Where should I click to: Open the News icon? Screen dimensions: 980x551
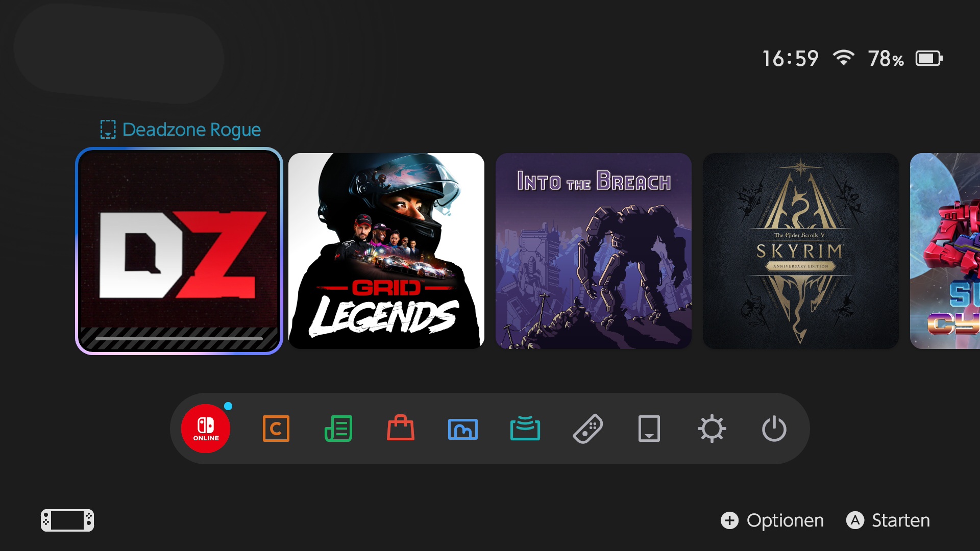[x=338, y=429]
